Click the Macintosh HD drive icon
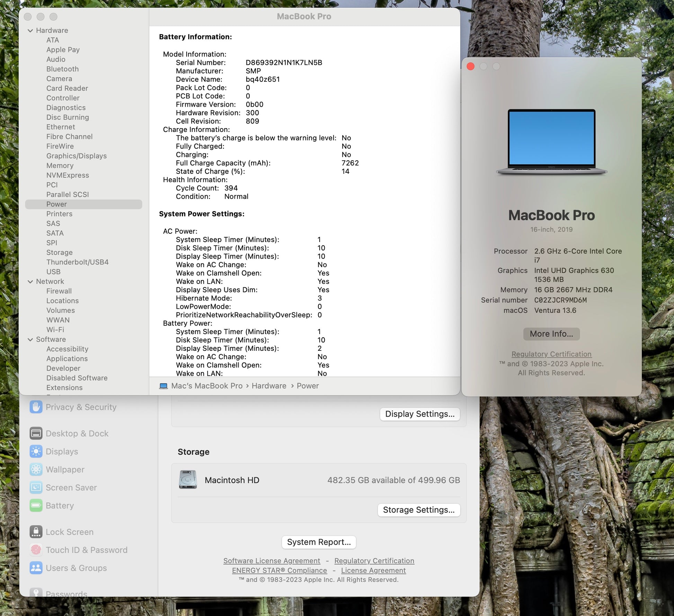 188,480
